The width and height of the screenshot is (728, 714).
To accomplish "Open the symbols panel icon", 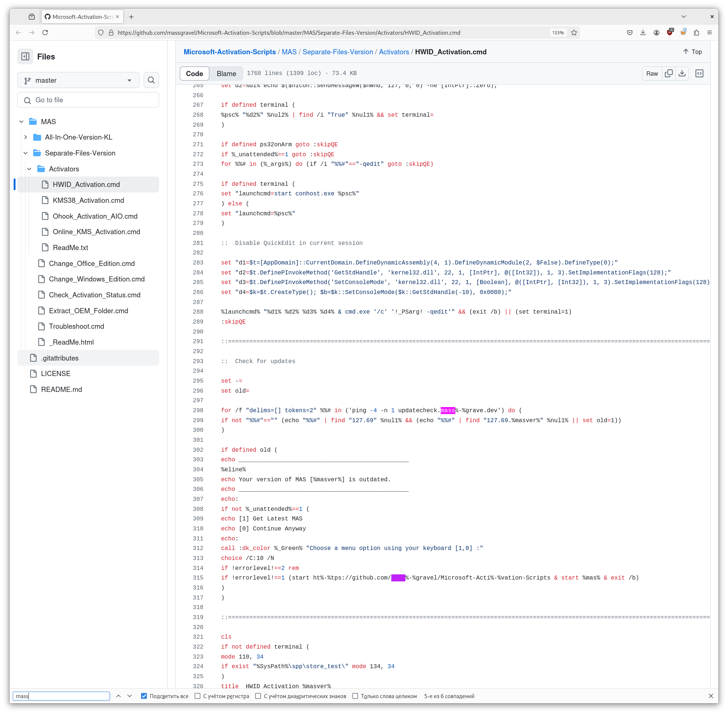I will pyautogui.click(x=700, y=74).
